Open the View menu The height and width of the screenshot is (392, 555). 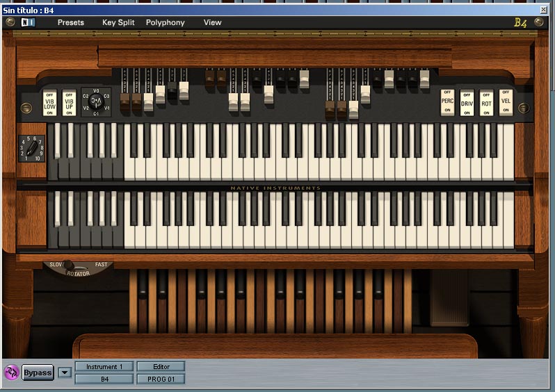[212, 22]
